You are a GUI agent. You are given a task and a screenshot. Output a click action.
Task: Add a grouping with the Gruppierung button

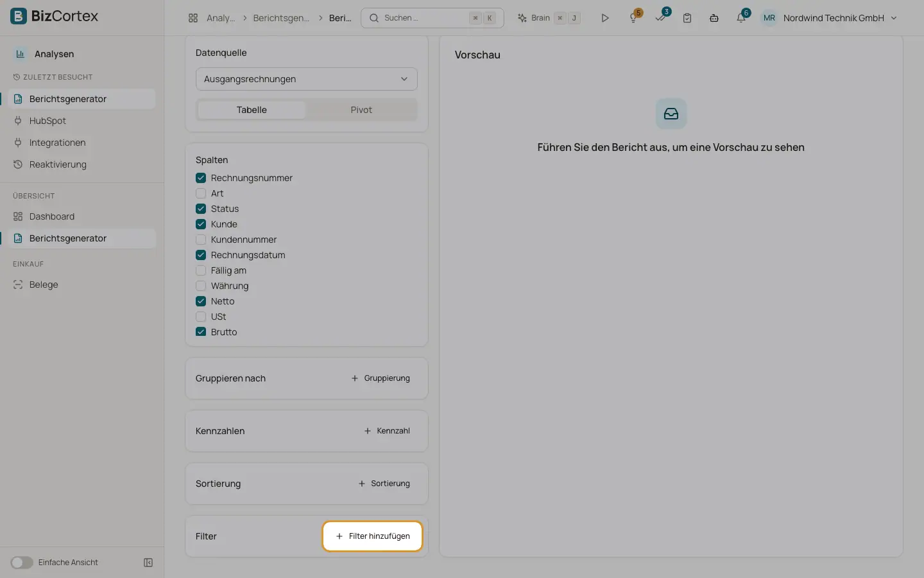tap(381, 378)
